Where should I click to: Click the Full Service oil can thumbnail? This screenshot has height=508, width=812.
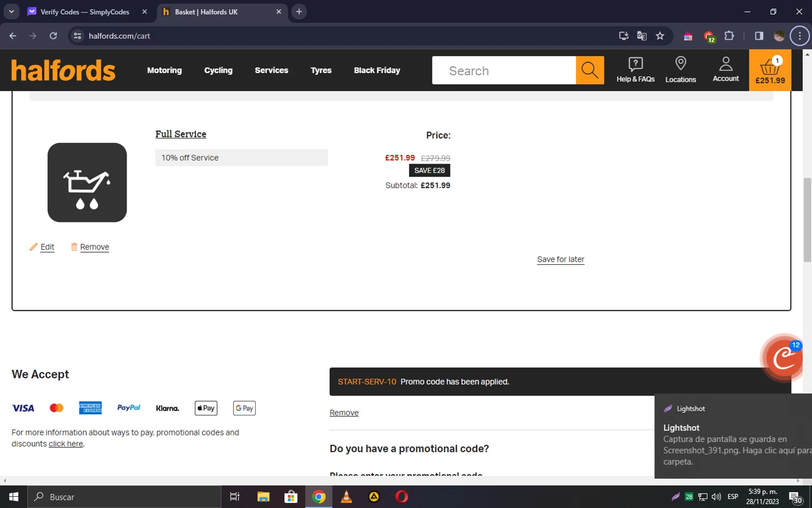pyautogui.click(x=87, y=183)
